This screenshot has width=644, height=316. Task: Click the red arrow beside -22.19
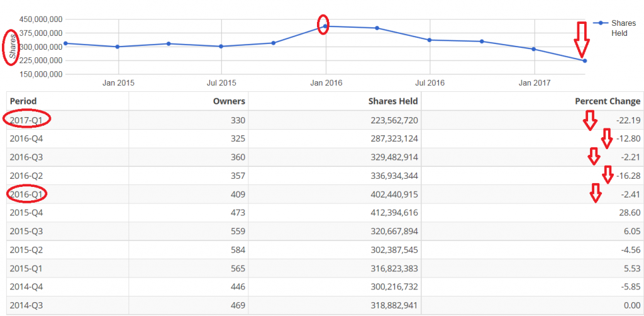(x=589, y=119)
